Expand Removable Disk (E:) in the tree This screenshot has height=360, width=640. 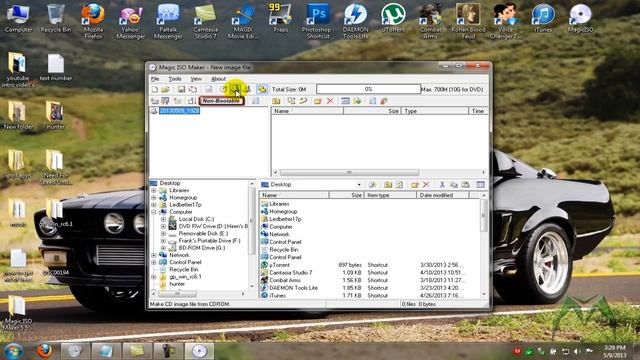(x=163, y=234)
